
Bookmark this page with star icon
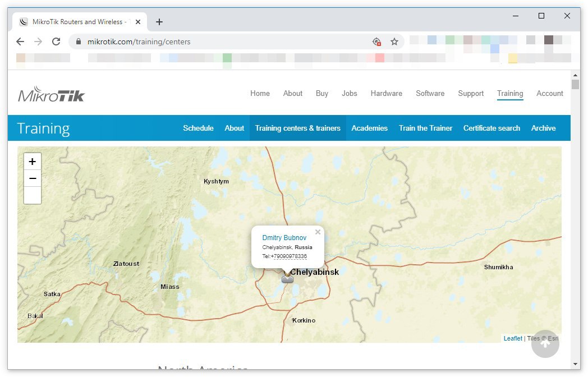(394, 42)
